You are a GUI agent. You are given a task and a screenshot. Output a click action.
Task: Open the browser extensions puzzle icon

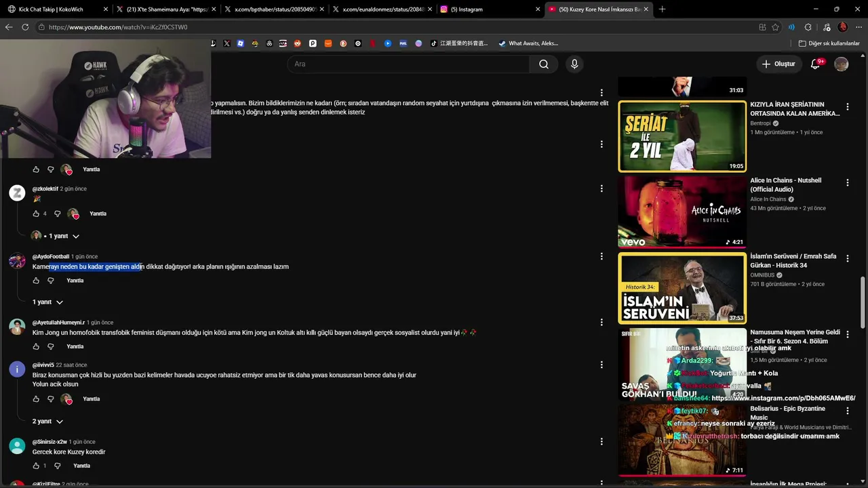[x=808, y=27]
